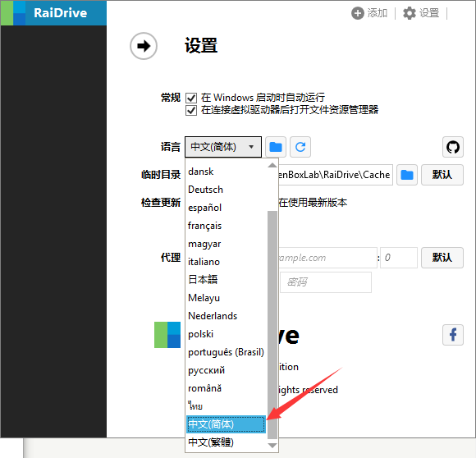Open the Facebook icon button
476x458 pixels.
[453, 335]
